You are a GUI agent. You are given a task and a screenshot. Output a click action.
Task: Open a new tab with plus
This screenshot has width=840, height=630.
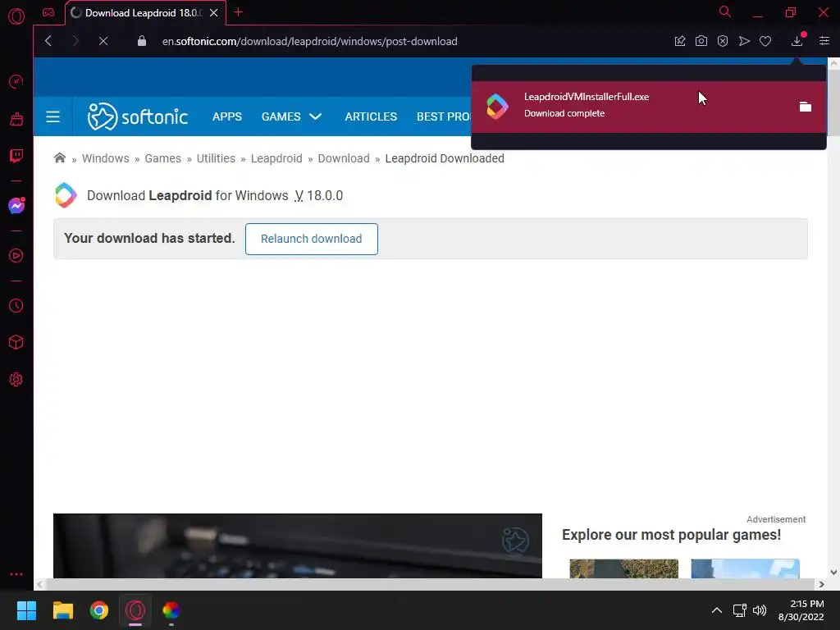tap(239, 12)
